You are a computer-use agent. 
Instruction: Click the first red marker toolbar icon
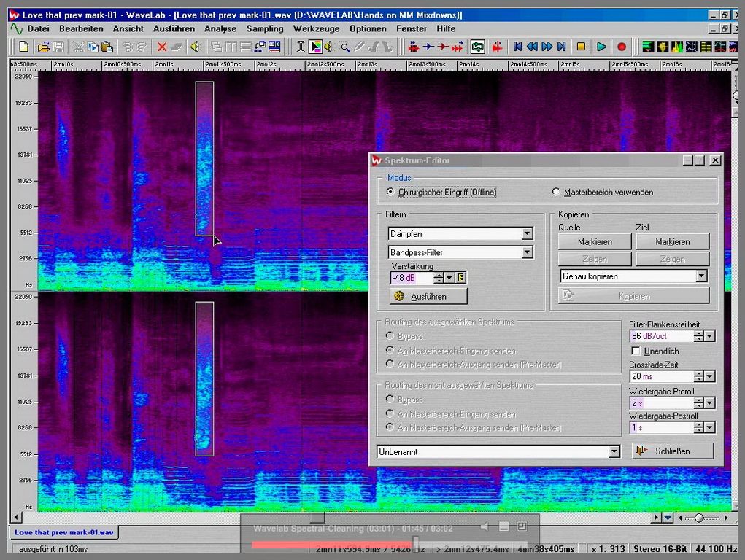[413, 47]
